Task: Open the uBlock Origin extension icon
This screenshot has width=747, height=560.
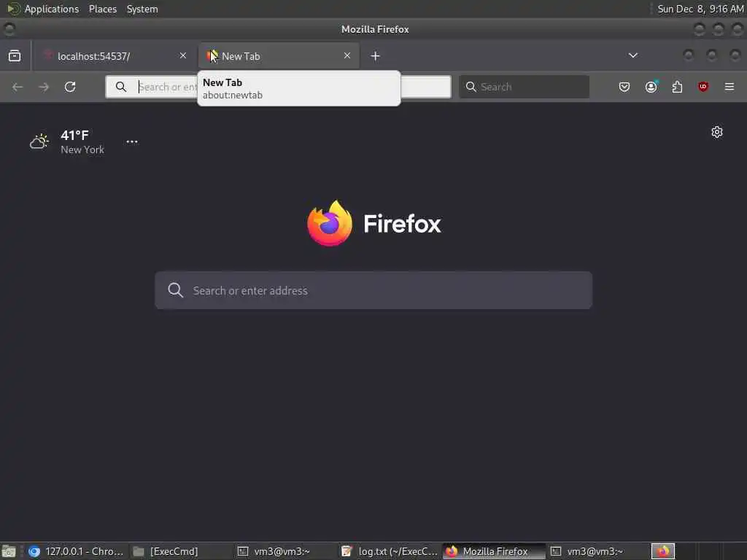Action: point(703,87)
